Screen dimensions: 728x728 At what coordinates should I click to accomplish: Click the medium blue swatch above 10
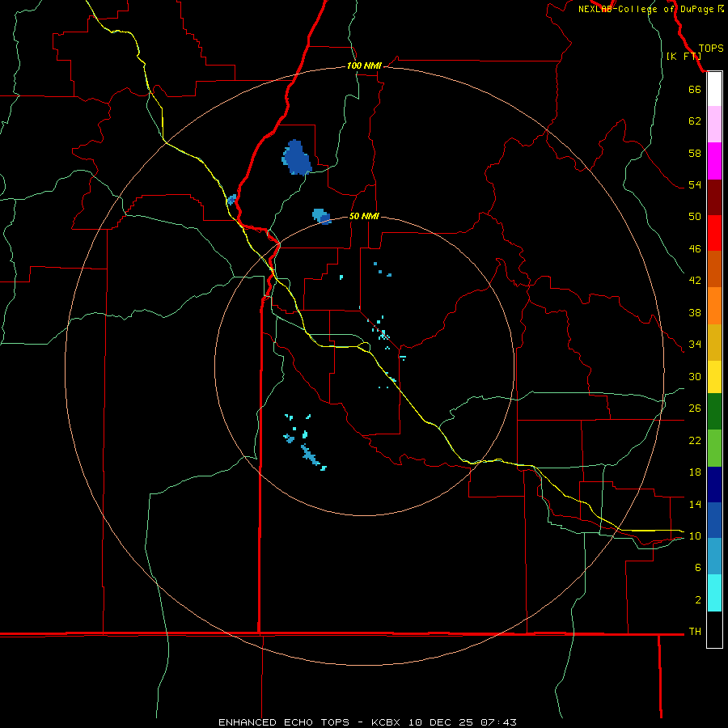[x=714, y=520]
